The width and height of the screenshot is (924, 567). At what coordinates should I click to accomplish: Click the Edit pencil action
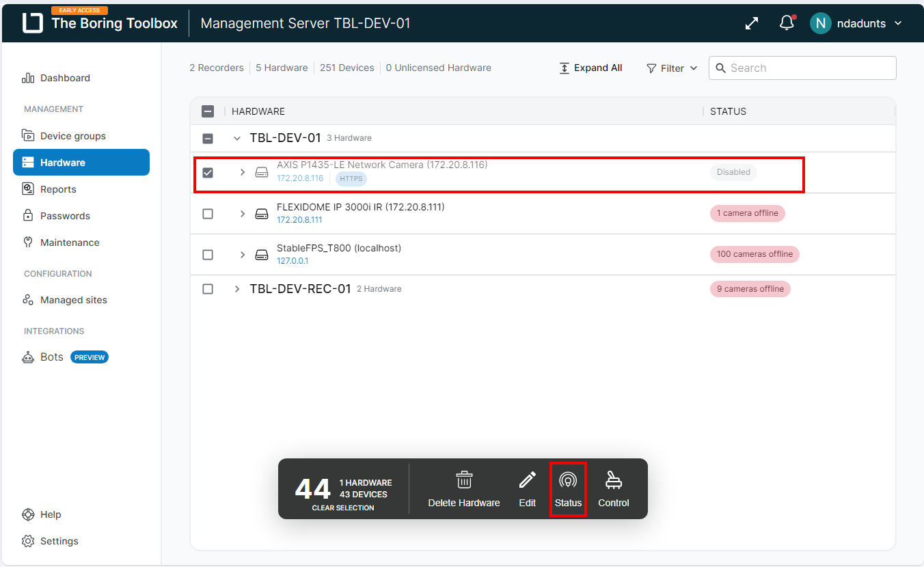pyautogui.click(x=527, y=488)
